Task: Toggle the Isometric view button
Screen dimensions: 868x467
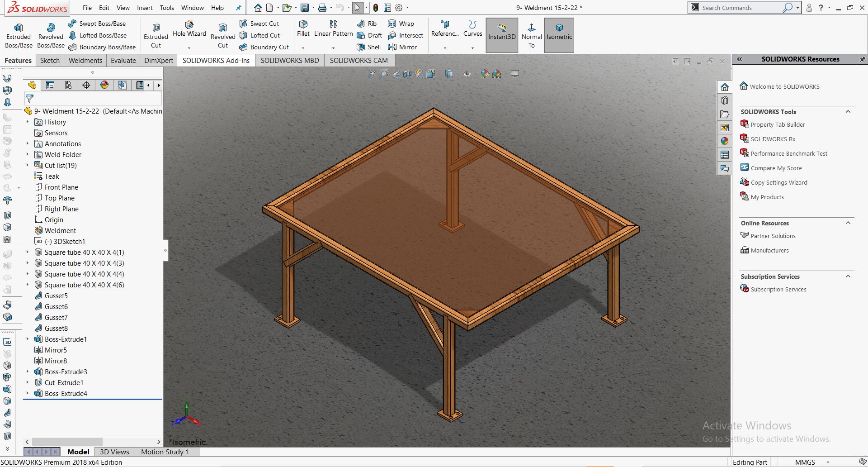Action: coord(559,35)
